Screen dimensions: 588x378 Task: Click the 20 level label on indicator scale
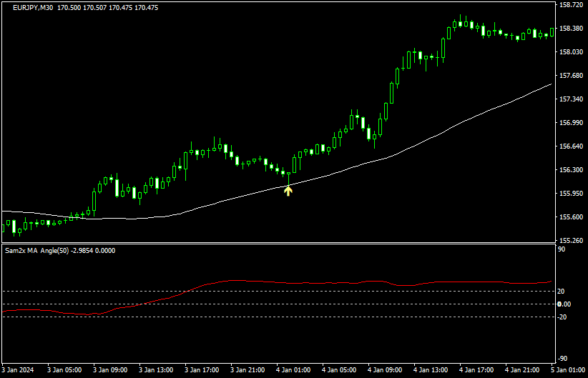pyautogui.click(x=562, y=292)
